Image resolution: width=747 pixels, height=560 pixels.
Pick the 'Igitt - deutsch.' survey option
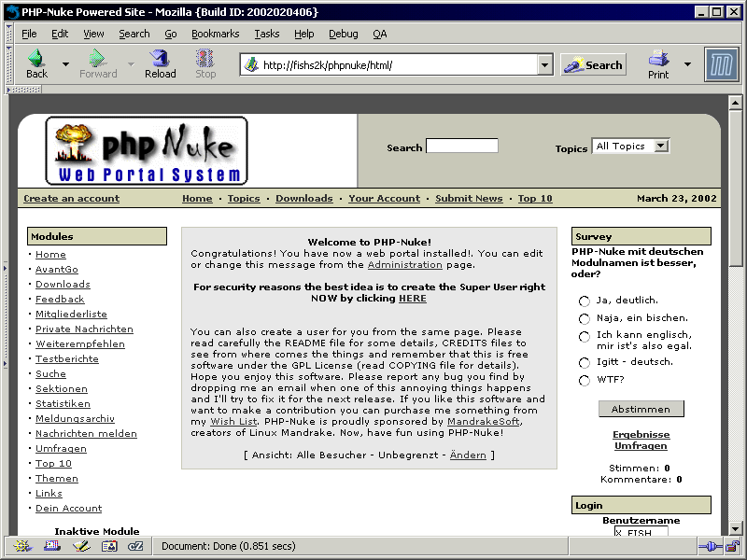(x=585, y=363)
